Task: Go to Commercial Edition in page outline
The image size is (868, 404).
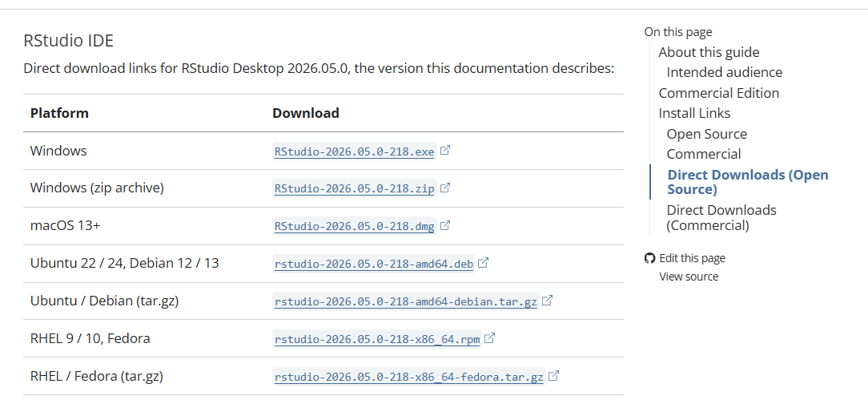Action: (x=718, y=92)
